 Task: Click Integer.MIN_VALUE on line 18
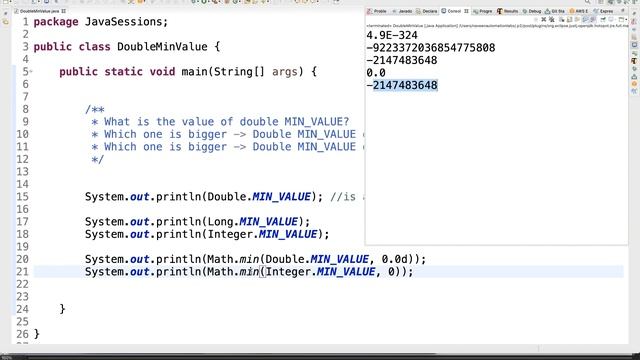(x=262, y=234)
